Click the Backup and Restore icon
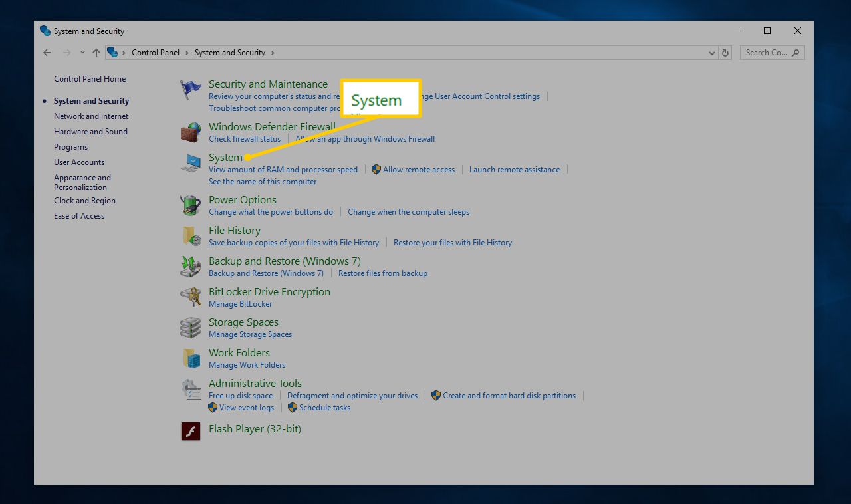851x504 pixels. pos(191,267)
